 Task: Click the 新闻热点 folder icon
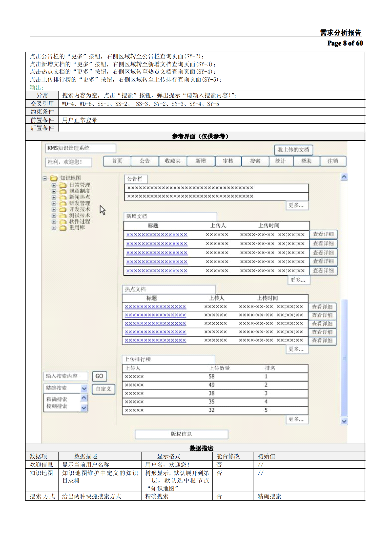pos(63,197)
